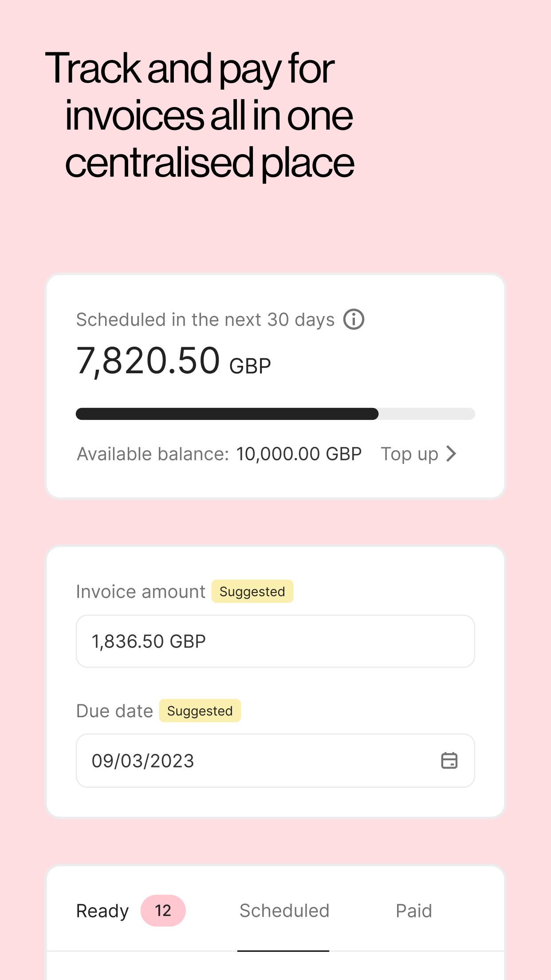Click Suggested badge next to Due date

200,711
